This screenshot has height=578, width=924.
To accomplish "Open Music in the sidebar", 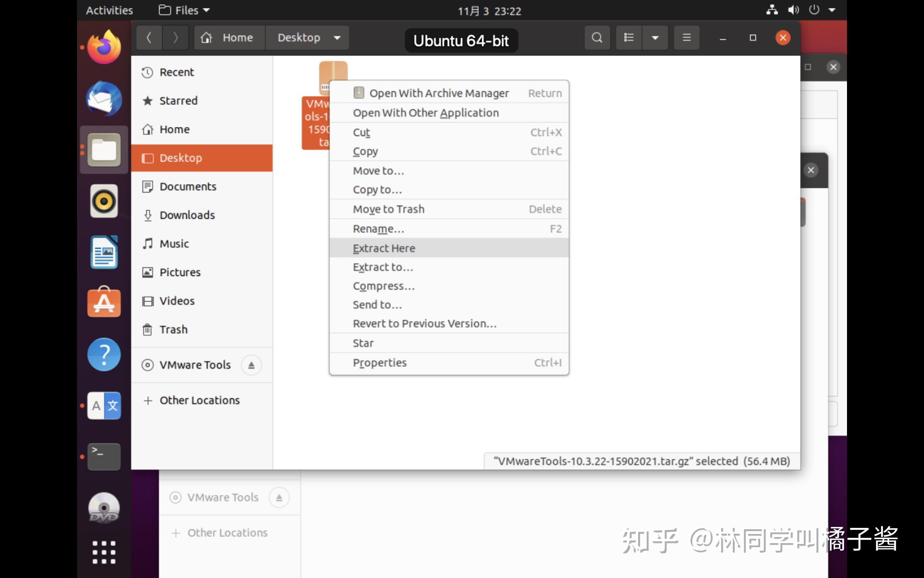I will click(x=201, y=244).
